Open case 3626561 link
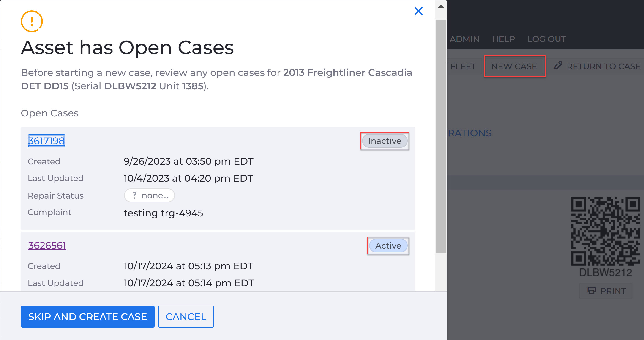The width and height of the screenshot is (644, 340). tap(47, 246)
